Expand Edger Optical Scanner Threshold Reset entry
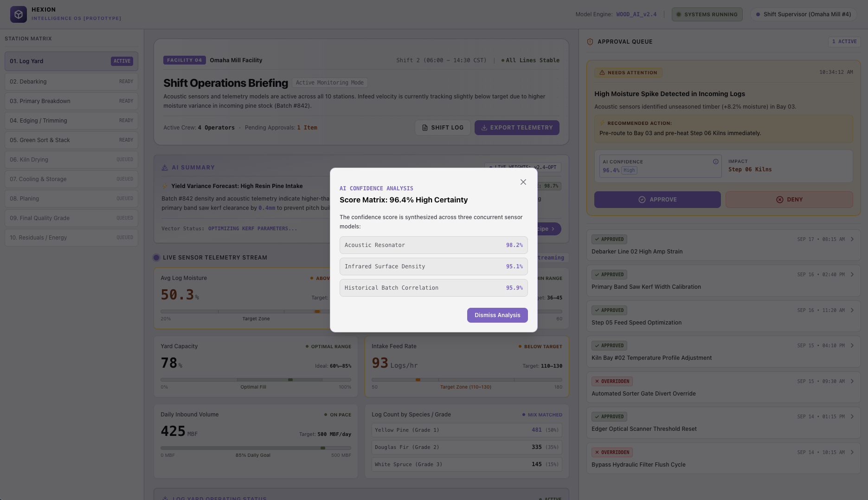 pos(723,422)
